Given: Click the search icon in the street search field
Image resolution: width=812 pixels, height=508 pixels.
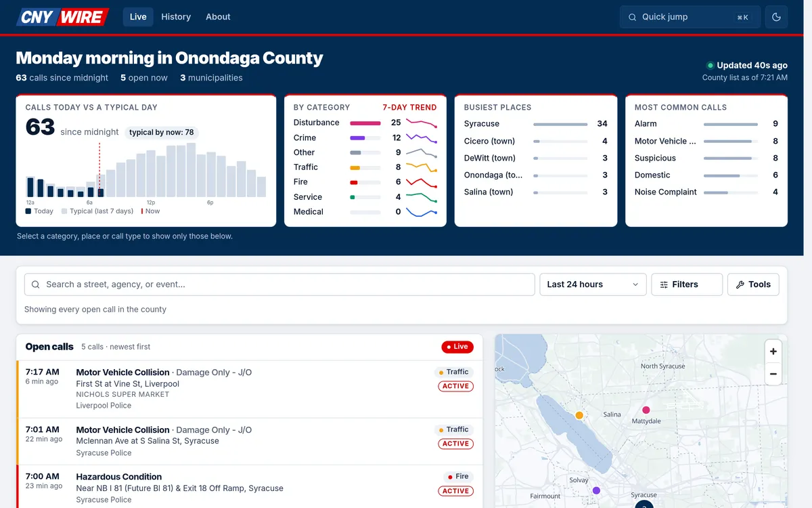Looking at the screenshot, I should click(36, 284).
